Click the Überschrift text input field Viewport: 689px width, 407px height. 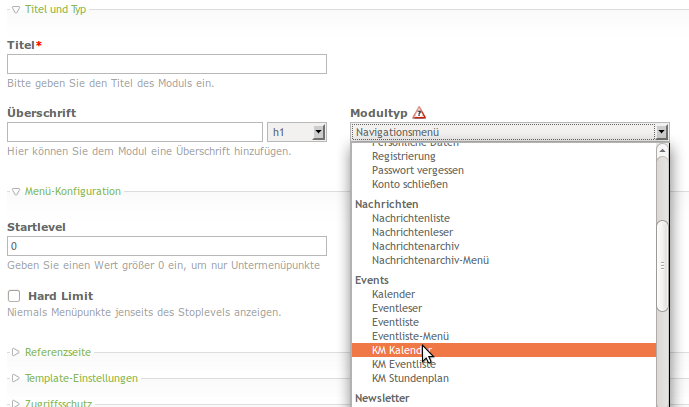[x=135, y=131]
